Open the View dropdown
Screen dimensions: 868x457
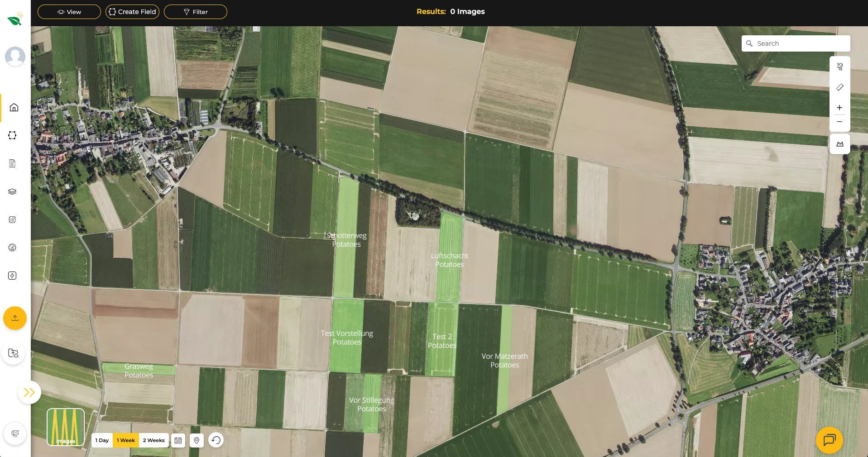point(69,12)
